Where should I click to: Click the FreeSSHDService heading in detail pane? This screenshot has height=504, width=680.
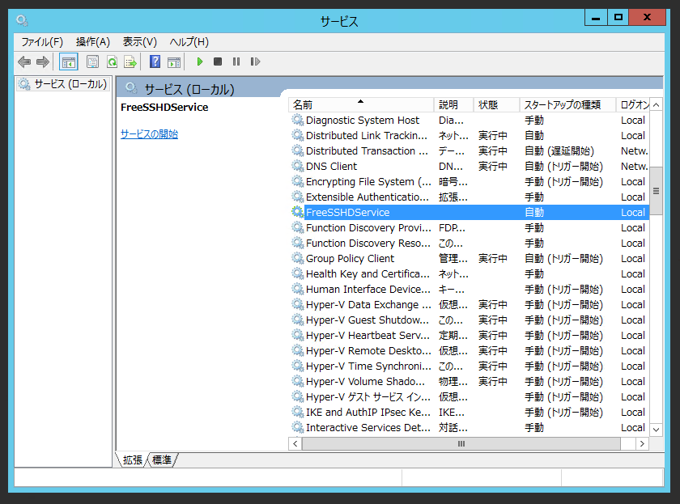[x=164, y=107]
